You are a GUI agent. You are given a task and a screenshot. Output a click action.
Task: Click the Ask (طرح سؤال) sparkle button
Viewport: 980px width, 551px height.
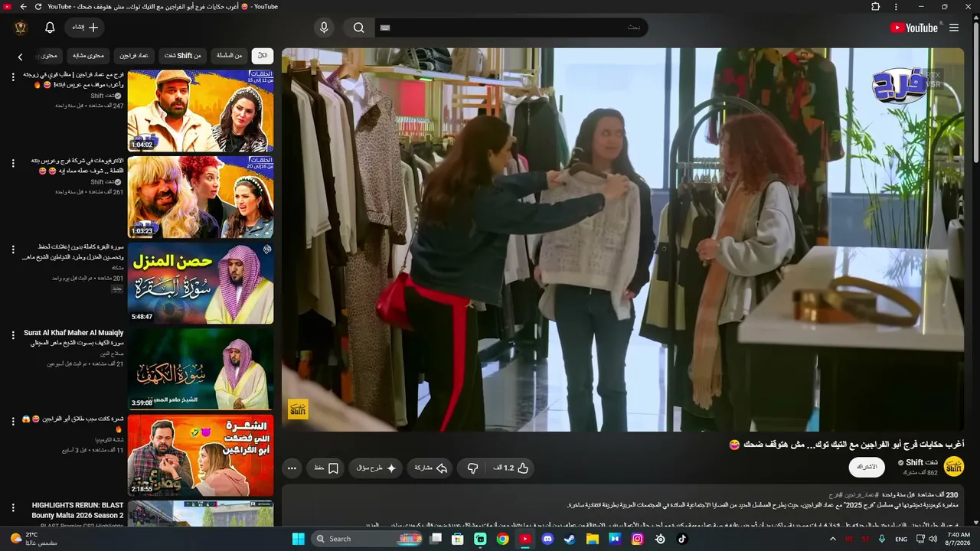tap(376, 468)
